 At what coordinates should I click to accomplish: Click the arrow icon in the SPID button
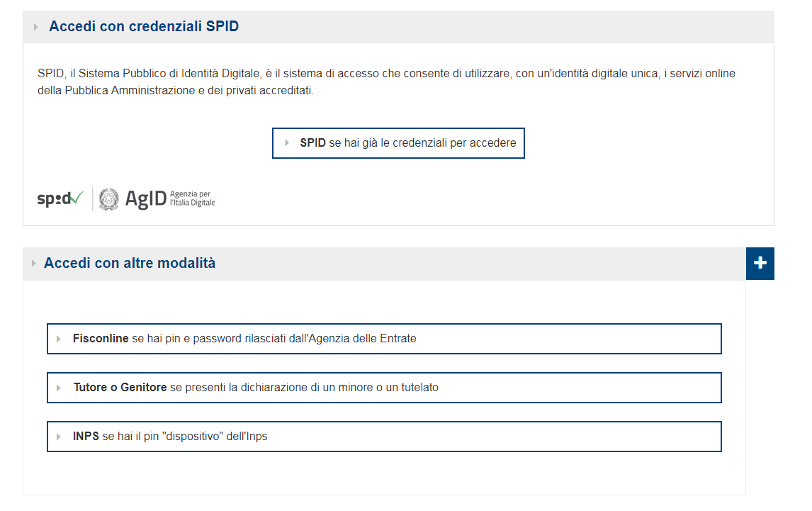[x=287, y=142]
